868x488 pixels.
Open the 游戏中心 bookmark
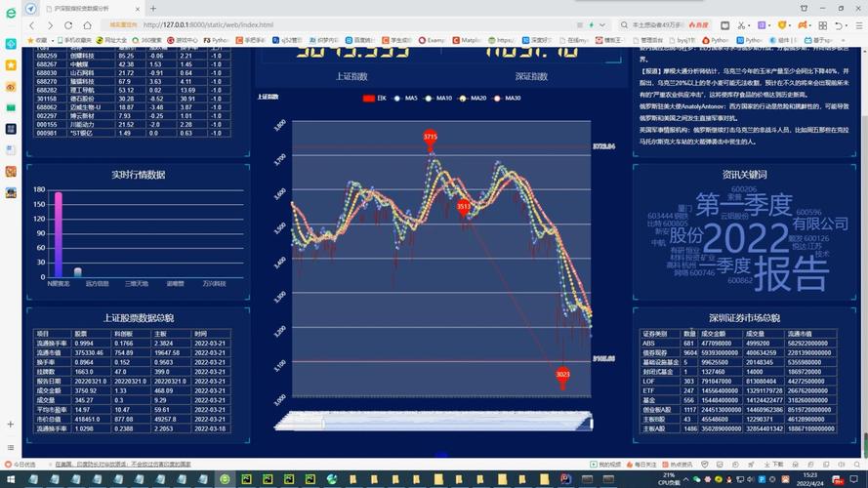(x=183, y=40)
